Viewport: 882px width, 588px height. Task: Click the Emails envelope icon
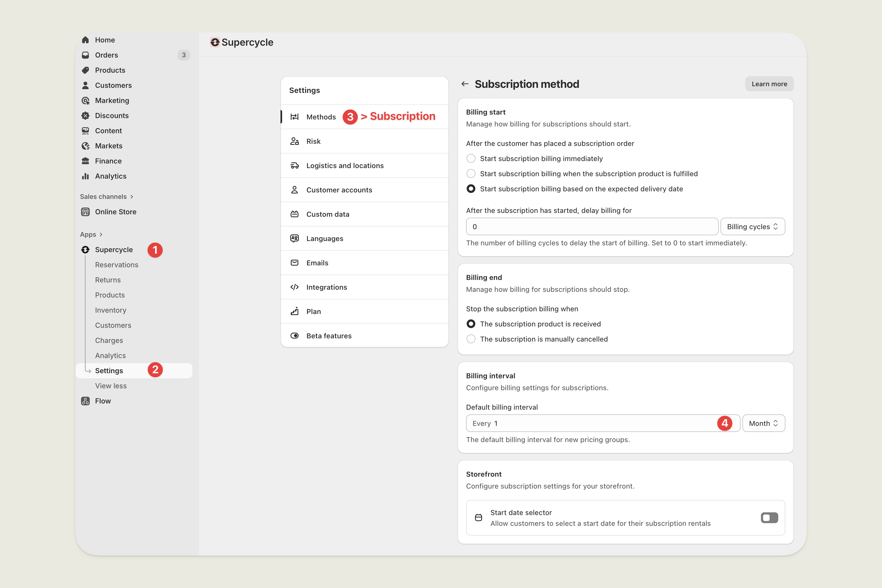pos(294,263)
